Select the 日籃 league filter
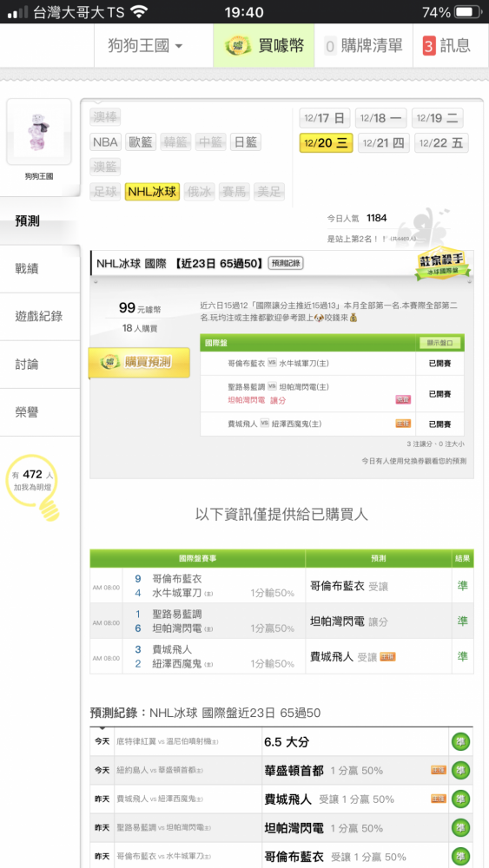Screen dimensions: 489x868 tap(245, 142)
